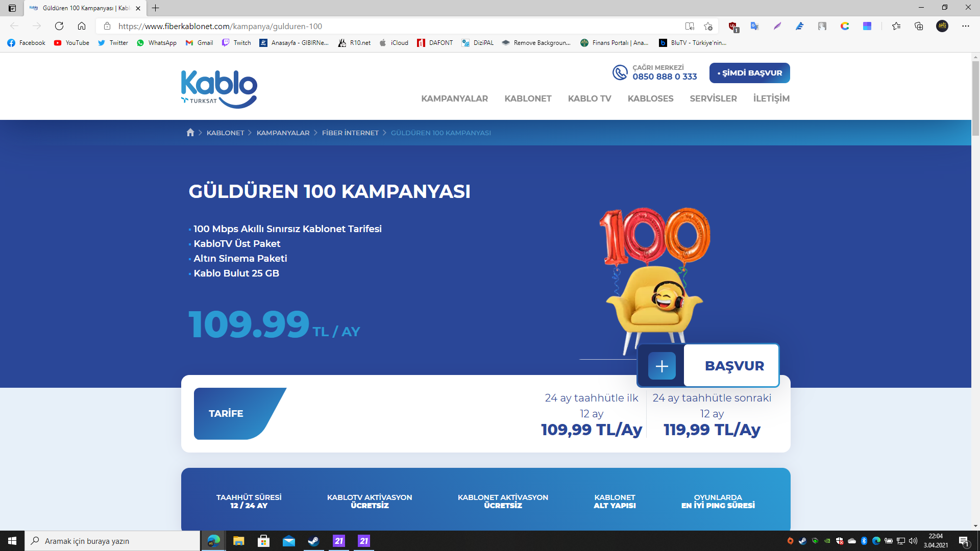Open the notification center icon
The width and height of the screenshot is (980, 551).
pyautogui.click(x=964, y=541)
